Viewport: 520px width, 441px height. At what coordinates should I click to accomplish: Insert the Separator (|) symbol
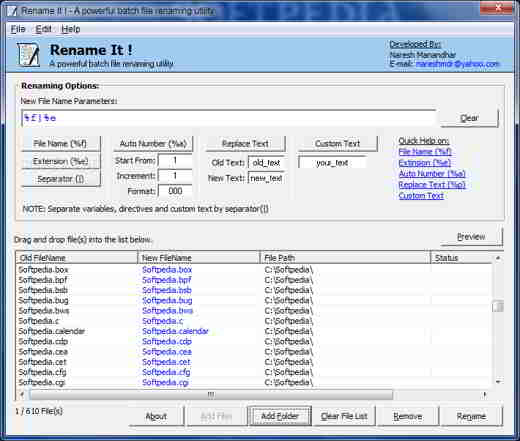(61, 179)
